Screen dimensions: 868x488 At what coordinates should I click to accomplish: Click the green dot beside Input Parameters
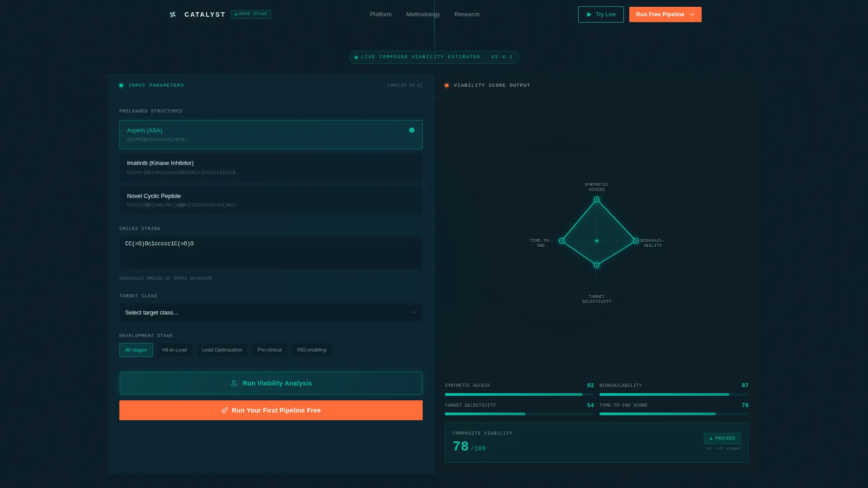121,85
